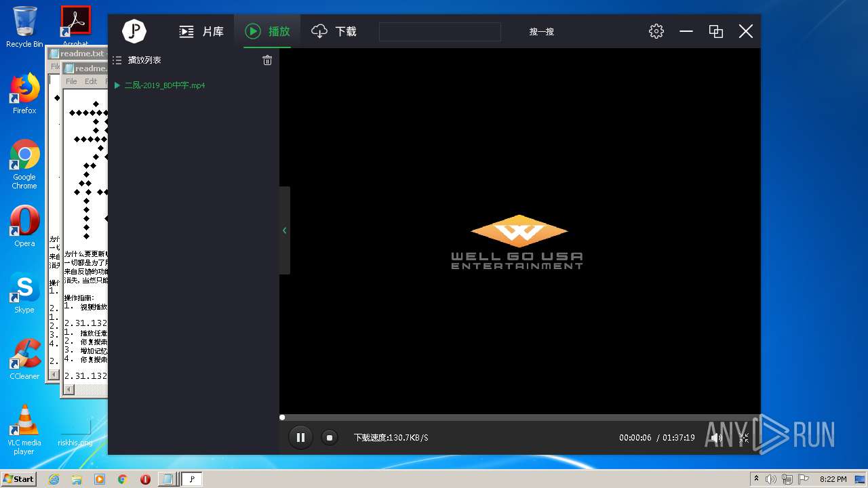Click the player logo icon
The image size is (868, 488).
click(134, 31)
